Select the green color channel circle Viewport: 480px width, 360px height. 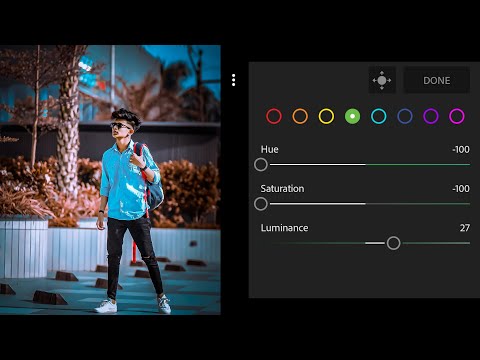point(352,116)
